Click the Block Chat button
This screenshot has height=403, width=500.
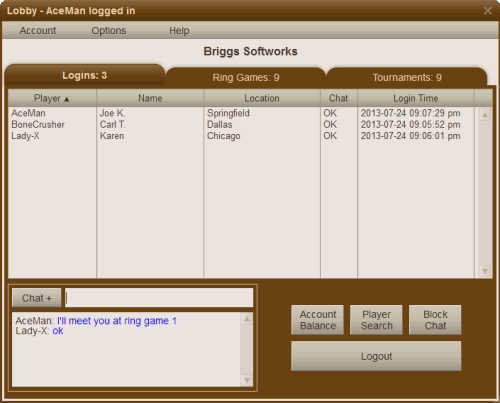point(435,320)
